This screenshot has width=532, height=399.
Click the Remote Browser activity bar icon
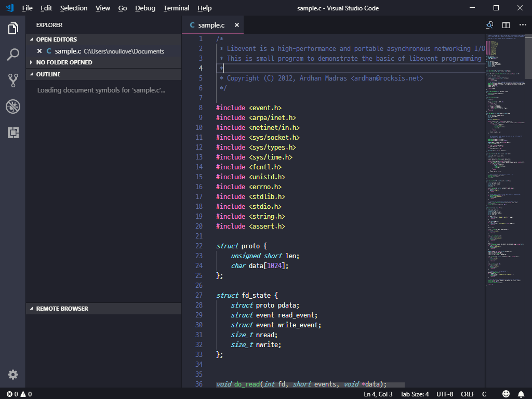pos(13,133)
